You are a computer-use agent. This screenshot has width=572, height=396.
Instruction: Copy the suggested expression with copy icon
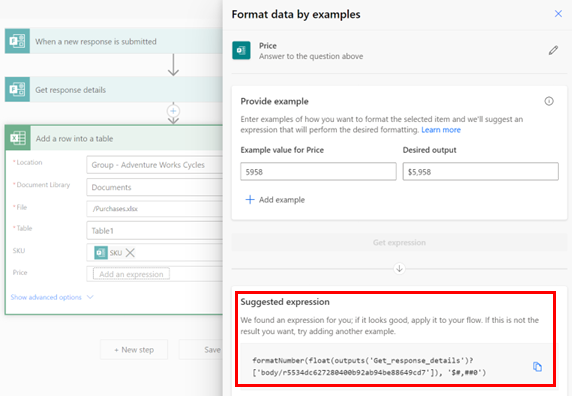(x=537, y=366)
